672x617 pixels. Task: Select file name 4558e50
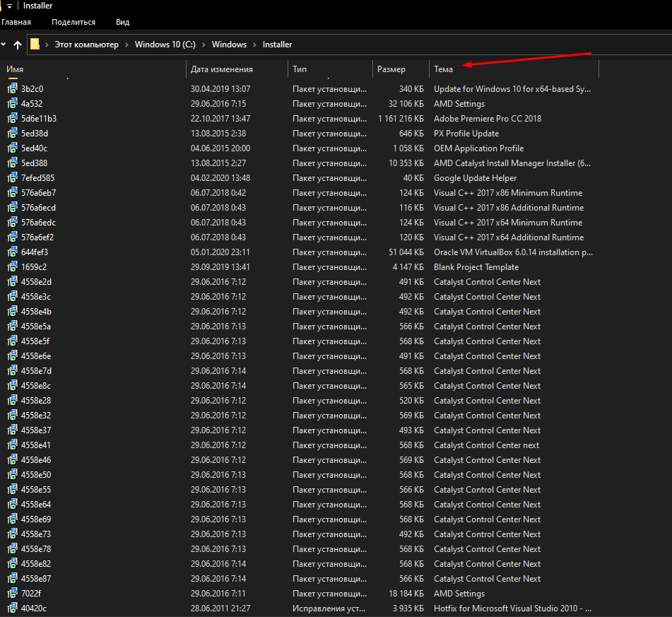[x=36, y=475]
